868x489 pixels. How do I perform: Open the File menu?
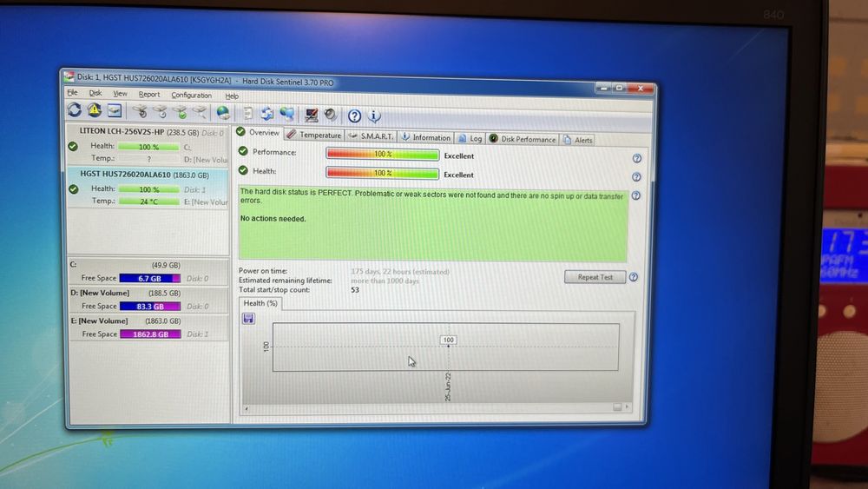[73, 92]
